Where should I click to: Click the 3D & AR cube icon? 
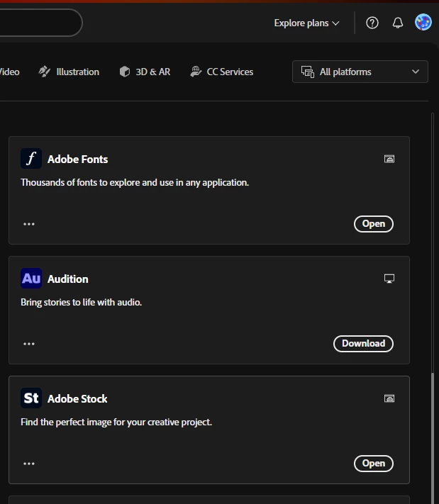(x=125, y=72)
